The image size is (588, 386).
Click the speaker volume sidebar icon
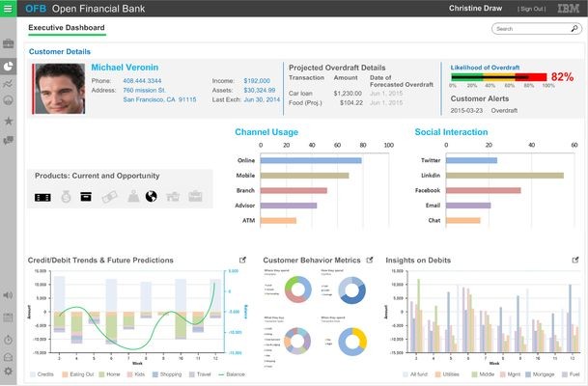[9, 294]
